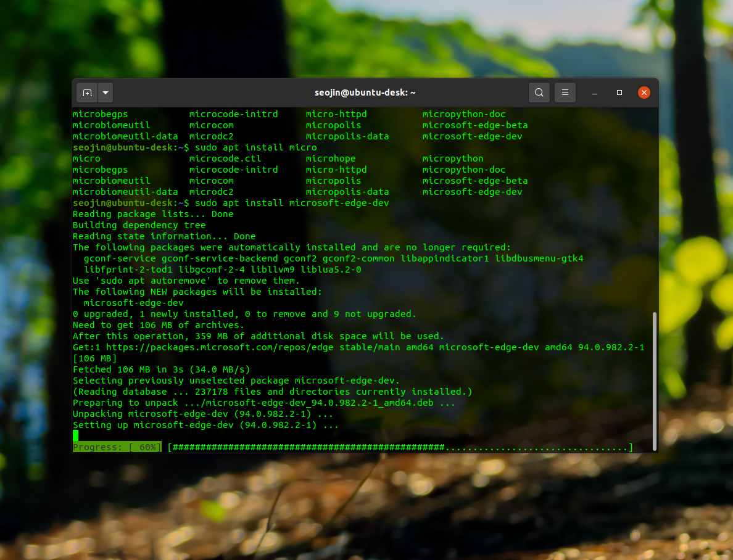Click the command 'sudo apt install micro'
Viewport: 733px width, 560px height.
click(x=255, y=147)
